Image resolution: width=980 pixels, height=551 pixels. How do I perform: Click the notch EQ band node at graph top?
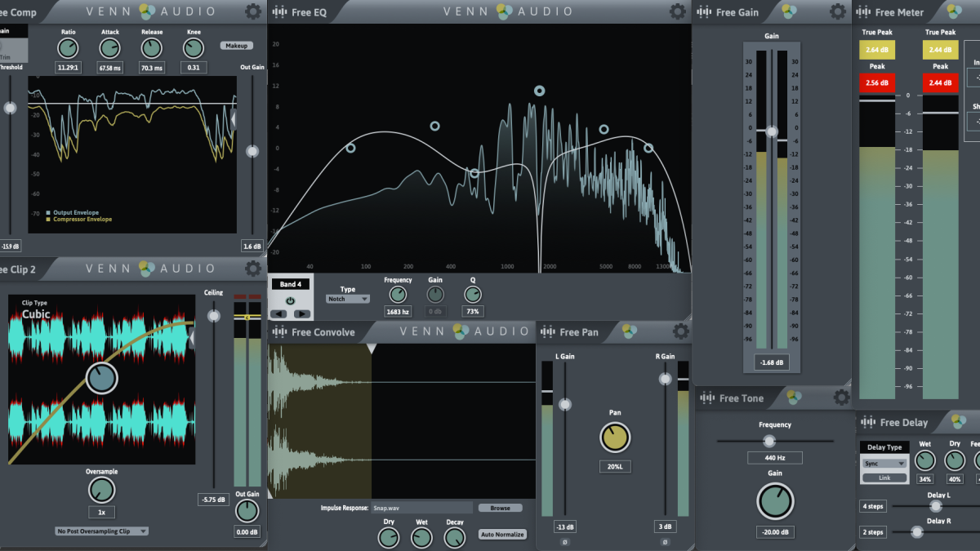(x=540, y=91)
